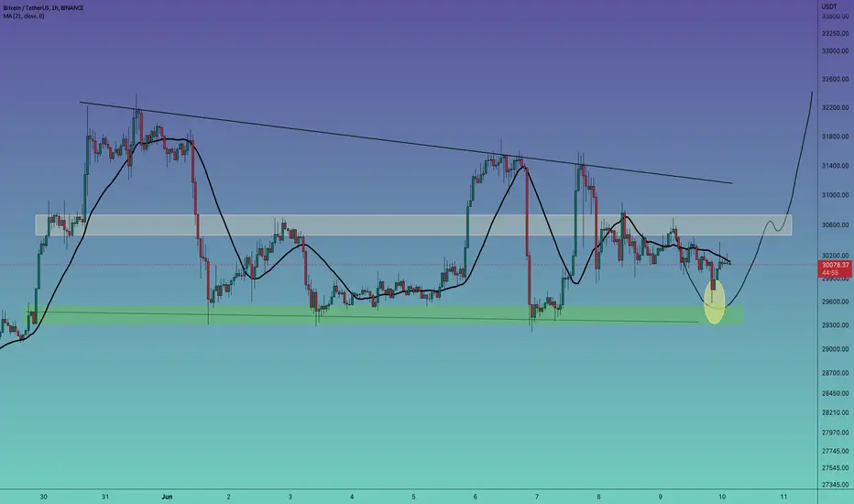Viewport: 854px width, 504px height.
Task: Click the 3 date label on time axis
Action: (290, 497)
